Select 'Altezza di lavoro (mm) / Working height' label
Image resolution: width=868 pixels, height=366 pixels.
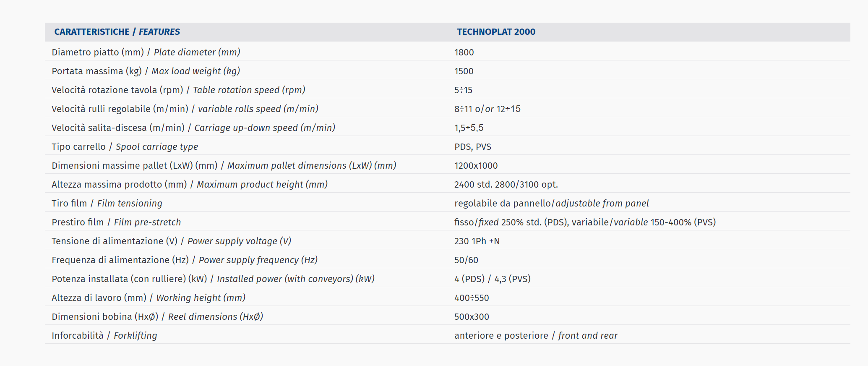coord(149,298)
